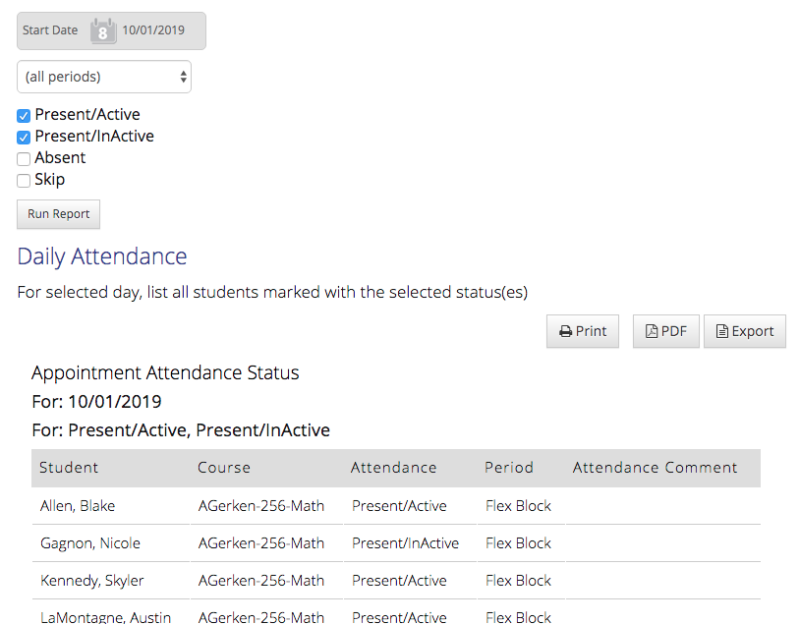Click the Attendance column header
The image size is (800, 624).
tap(393, 467)
